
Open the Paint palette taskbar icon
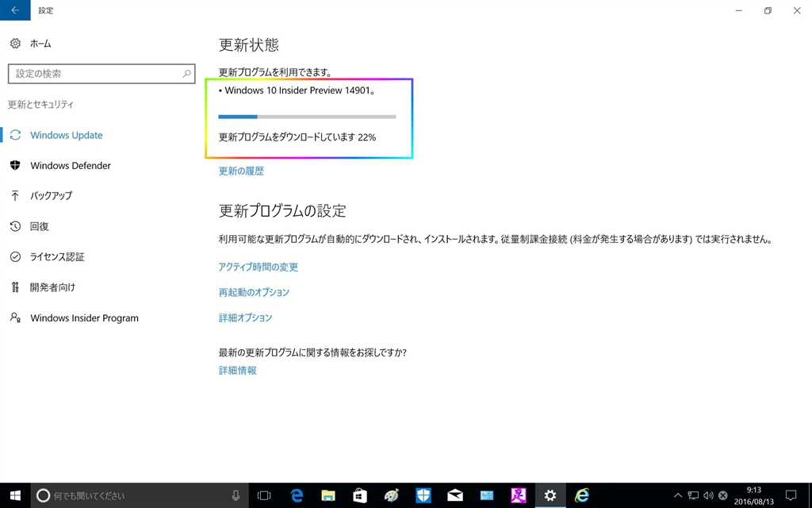(x=392, y=495)
